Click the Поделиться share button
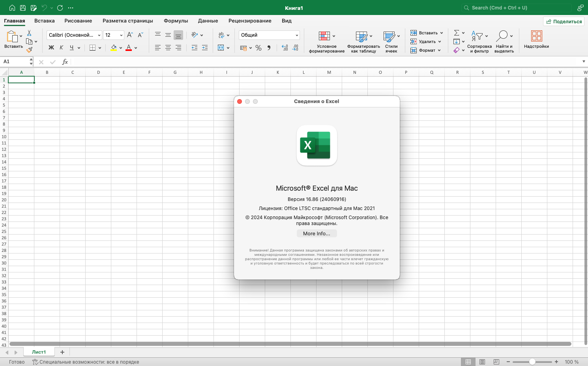Screen dimensions: 588x366 point(564,21)
